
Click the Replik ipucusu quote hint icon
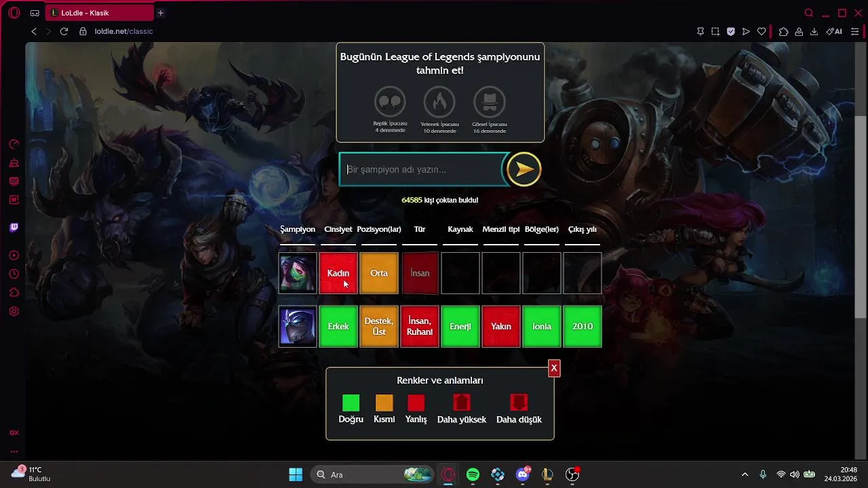point(390,102)
